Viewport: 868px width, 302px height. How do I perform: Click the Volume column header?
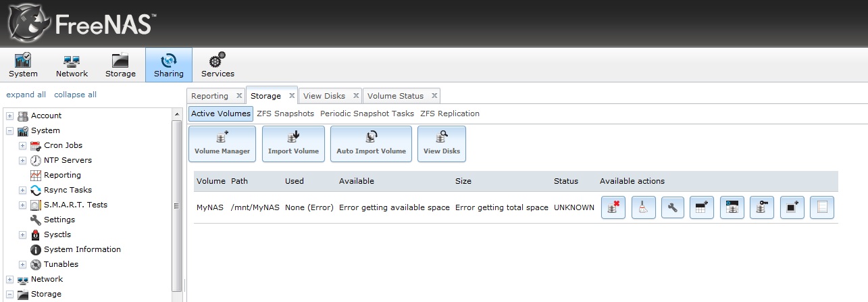(211, 181)
